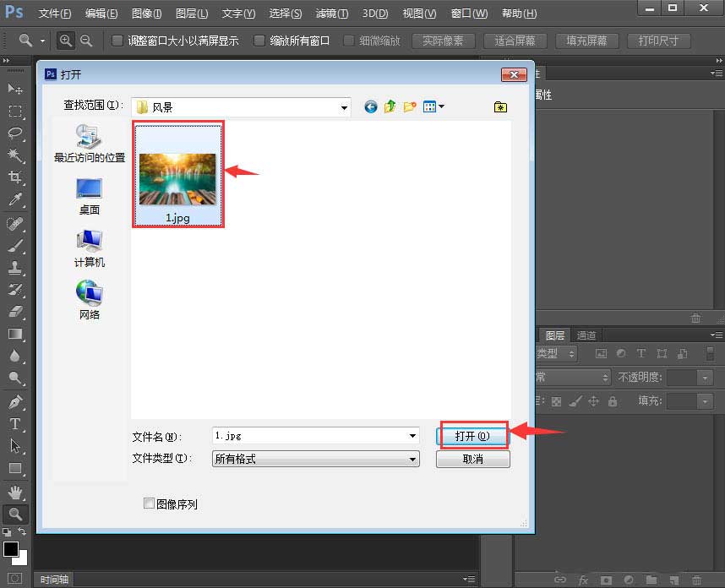Image resolution: width=725 pixels, height=588 pixels.
Task: Select the Lasso tool
Action: coord(15,131)
